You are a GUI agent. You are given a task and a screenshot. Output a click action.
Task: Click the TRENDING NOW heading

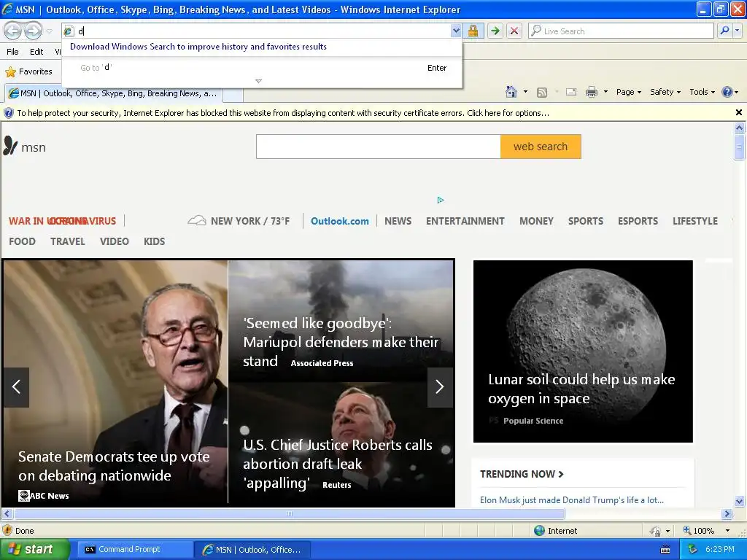[522, 474]
